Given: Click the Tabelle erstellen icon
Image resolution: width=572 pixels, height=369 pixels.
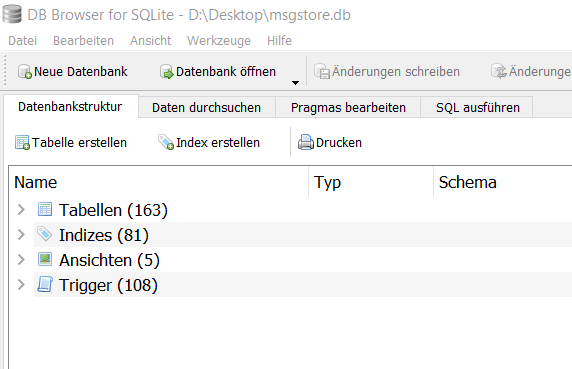Looking at the screenshot, I should point(22,143).
